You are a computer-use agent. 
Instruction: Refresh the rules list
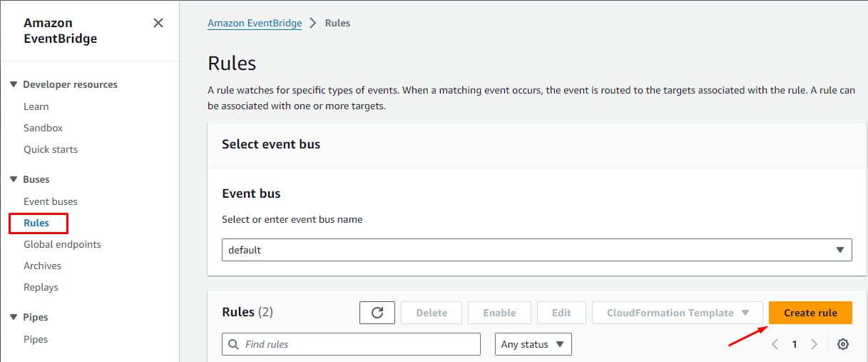pyautogui.click(x=377, y=313)
